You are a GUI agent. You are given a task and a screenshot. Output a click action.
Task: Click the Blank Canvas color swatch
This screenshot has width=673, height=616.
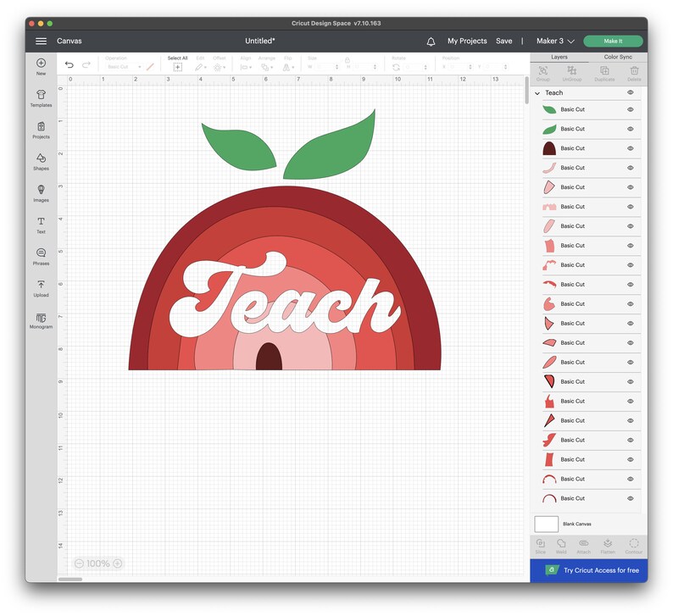tap(546, 524)
